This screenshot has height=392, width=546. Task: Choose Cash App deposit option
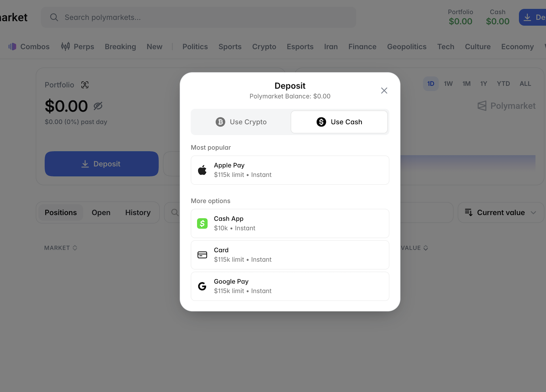click(290, 223)
